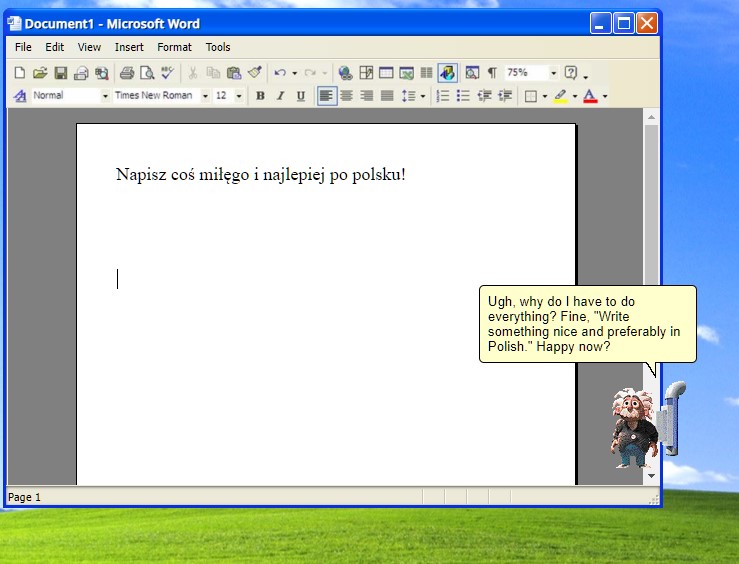Insert a table
Image resolution: width=739 pixels, height=564 pixels.
pos(386,73)
